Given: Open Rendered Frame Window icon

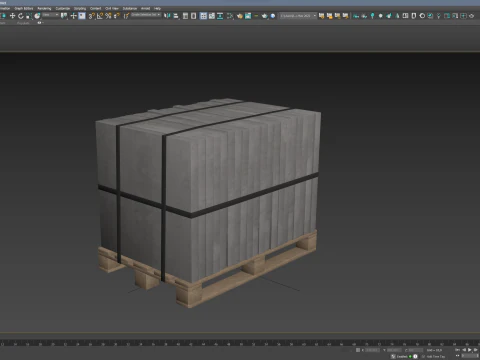Looking at the screenshot, I should [x=248, y=16].
